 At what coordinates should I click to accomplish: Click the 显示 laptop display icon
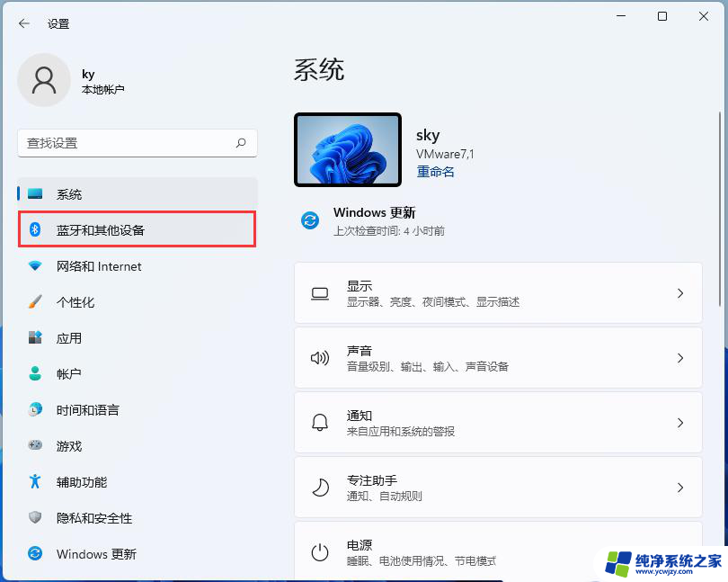click(320, 294)
